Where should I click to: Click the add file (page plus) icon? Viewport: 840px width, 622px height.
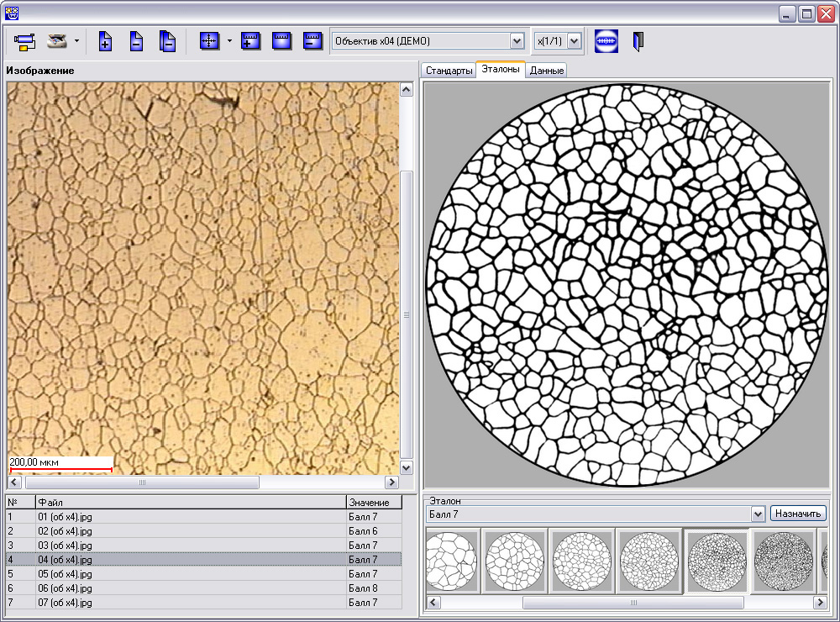[x=106, y=41]
